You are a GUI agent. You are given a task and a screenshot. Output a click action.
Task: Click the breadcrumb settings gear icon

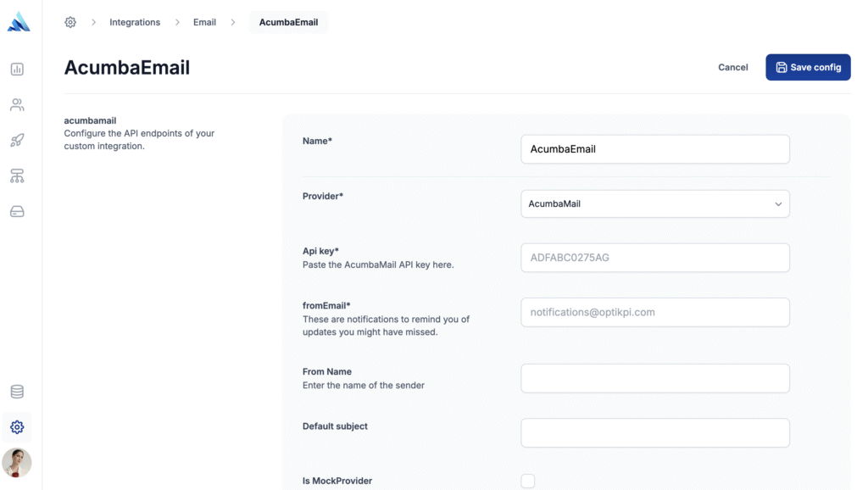(70, 22)
